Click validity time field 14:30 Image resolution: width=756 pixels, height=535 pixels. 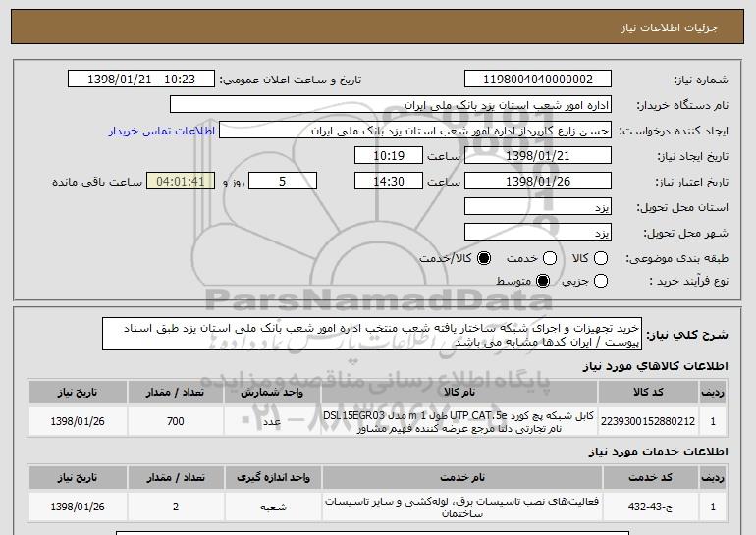[x=389, y=182]
